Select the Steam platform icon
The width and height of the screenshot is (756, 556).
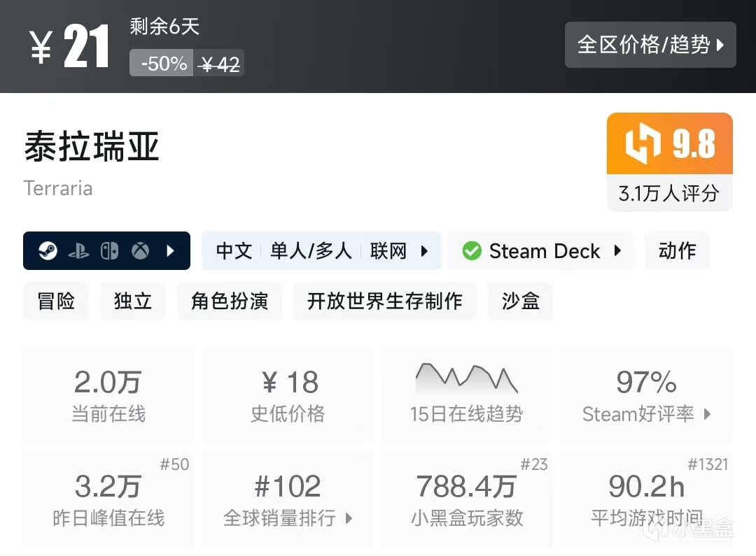coord(48,250)
